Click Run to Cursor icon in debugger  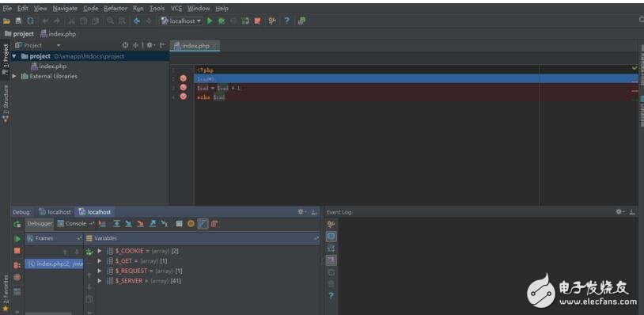coord(165,224)
